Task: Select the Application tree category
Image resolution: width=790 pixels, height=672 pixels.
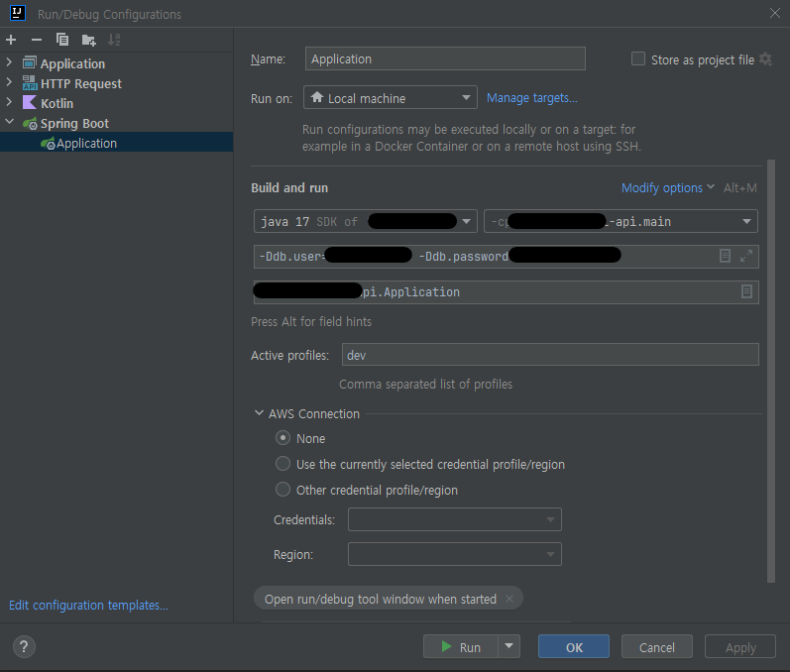Action: (72, 64)
